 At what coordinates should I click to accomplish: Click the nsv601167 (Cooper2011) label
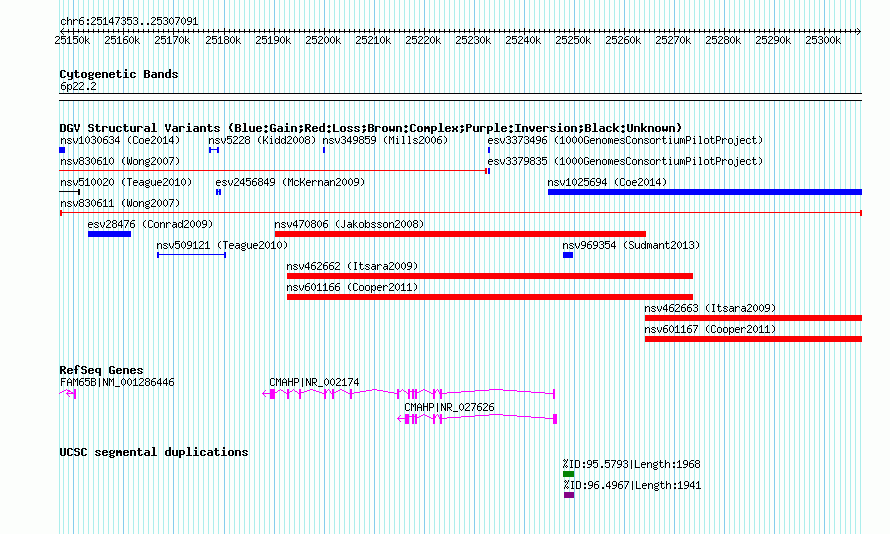click(710, 329)
